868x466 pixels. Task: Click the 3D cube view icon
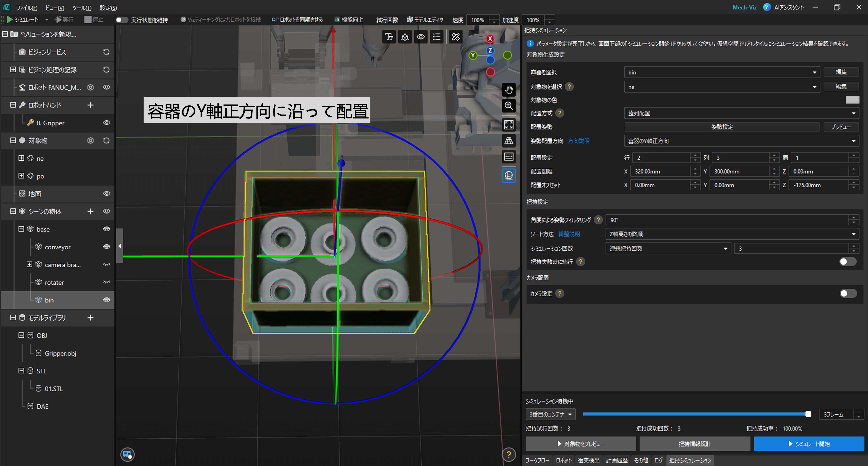[405, 37]
